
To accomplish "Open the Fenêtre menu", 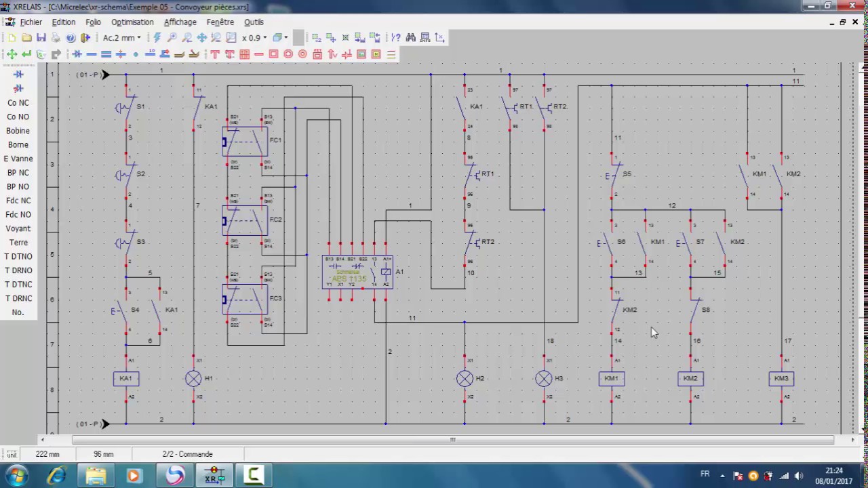I will (220, 22).
